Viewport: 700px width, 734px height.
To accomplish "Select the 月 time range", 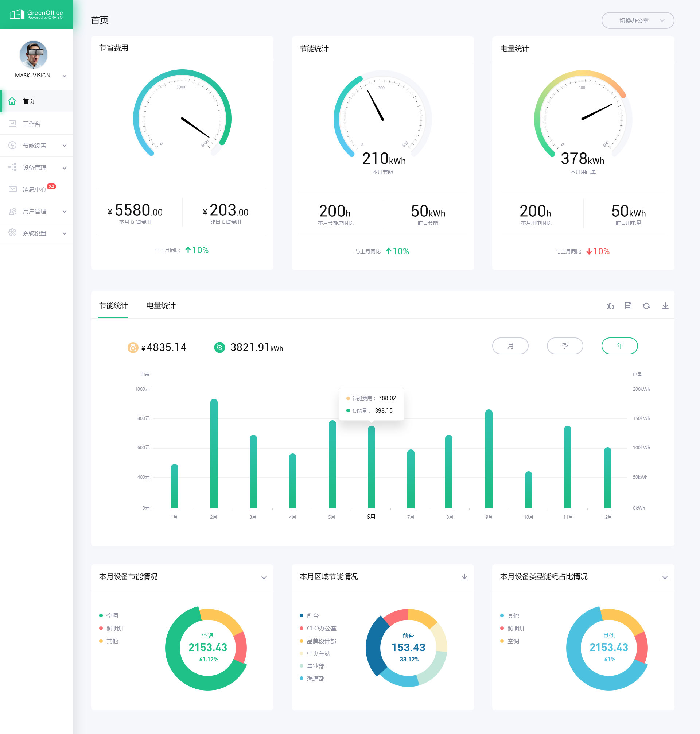I will point(510,346).
